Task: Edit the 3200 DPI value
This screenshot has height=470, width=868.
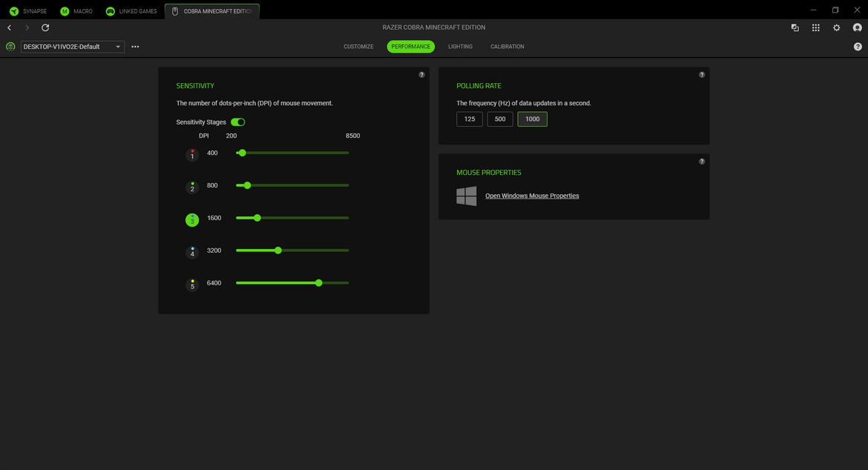Action: [214, 251]
